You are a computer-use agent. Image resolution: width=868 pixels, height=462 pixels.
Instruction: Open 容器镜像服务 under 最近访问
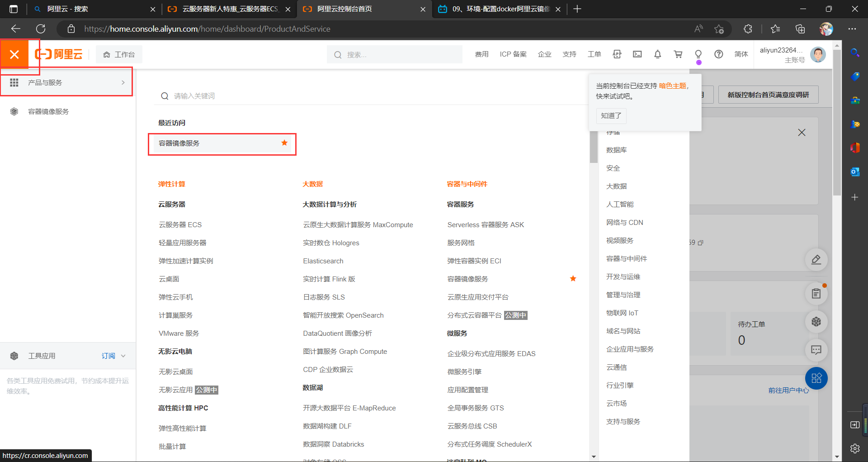point(179,143)
